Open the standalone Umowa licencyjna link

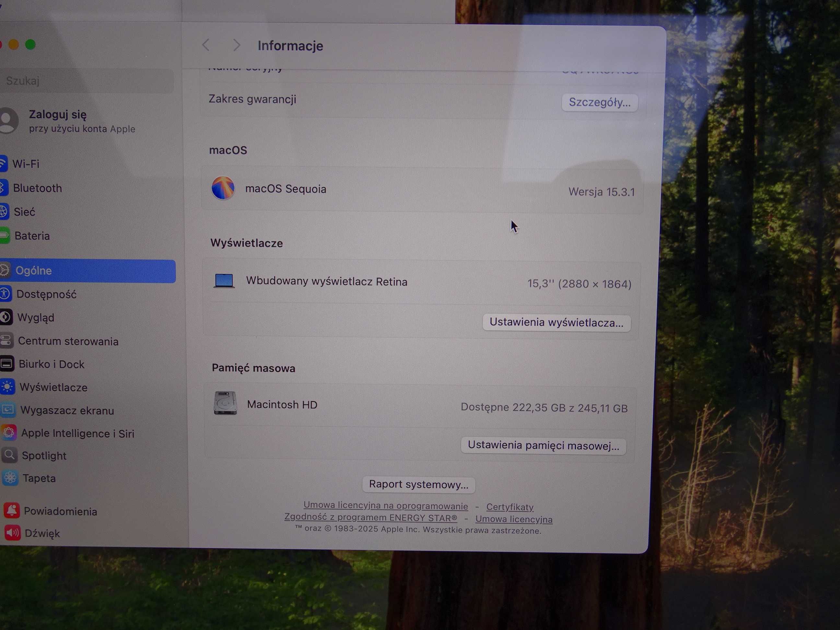[514, 519]
